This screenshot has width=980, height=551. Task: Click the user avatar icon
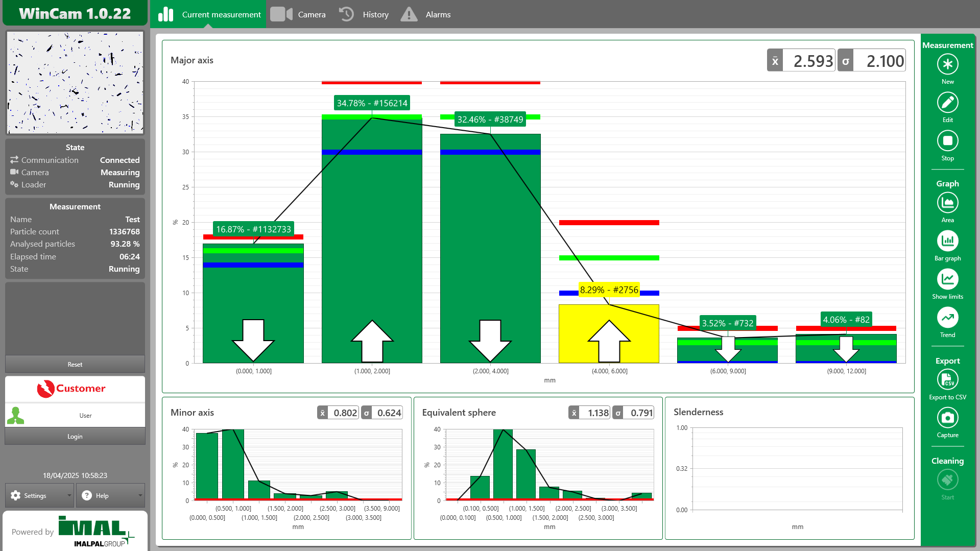click(x=16, y=416)
